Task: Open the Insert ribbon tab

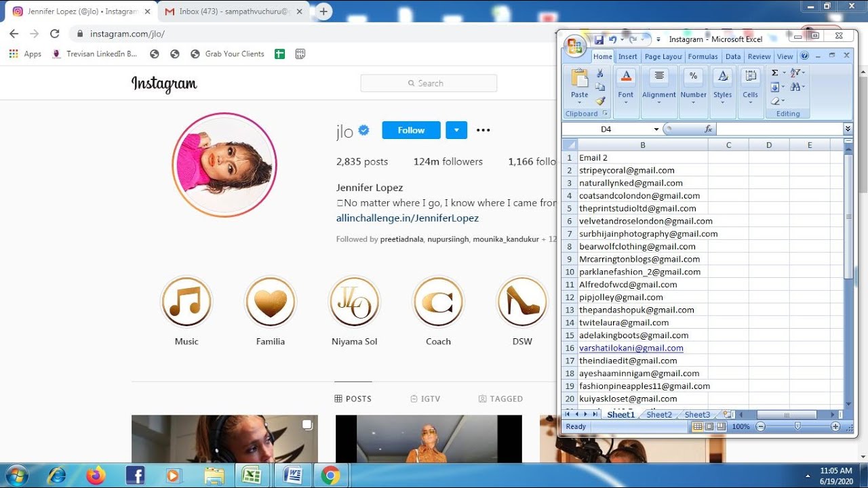Action: coord(628,57)
